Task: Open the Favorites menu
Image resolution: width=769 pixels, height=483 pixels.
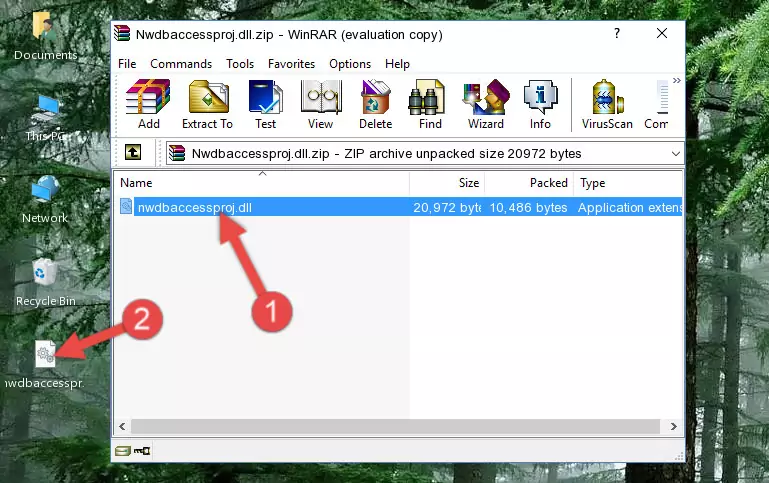Action: pos(291,64)
